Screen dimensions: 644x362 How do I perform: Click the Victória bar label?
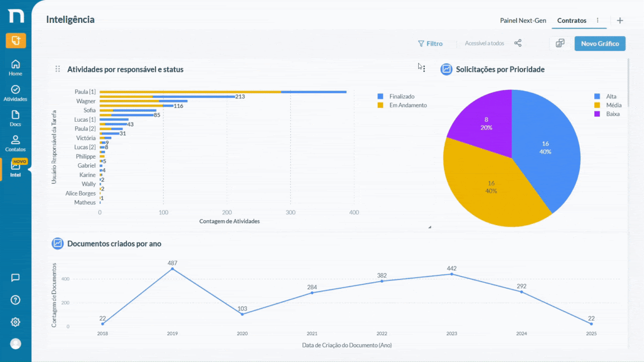[86, 138]
